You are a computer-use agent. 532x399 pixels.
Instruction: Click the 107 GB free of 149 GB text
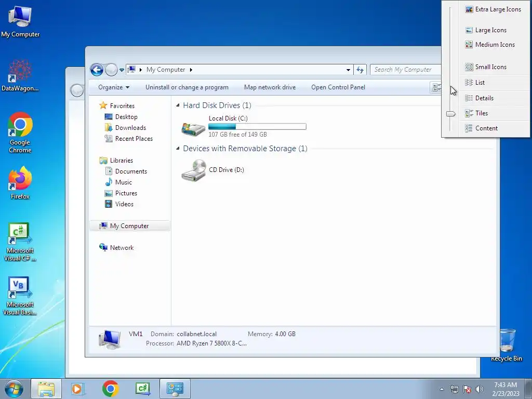[x=237, y=135]
